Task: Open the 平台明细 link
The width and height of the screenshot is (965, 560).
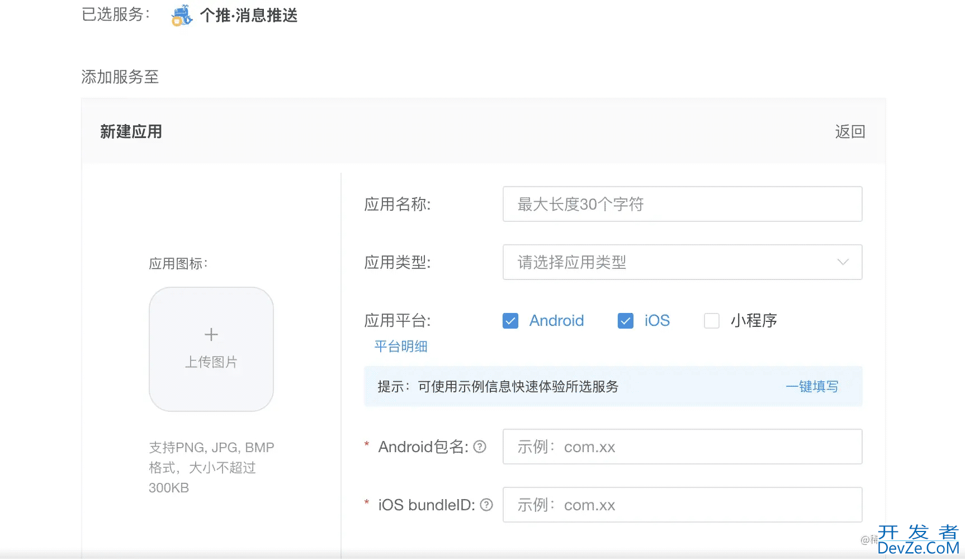Action: 401,347
